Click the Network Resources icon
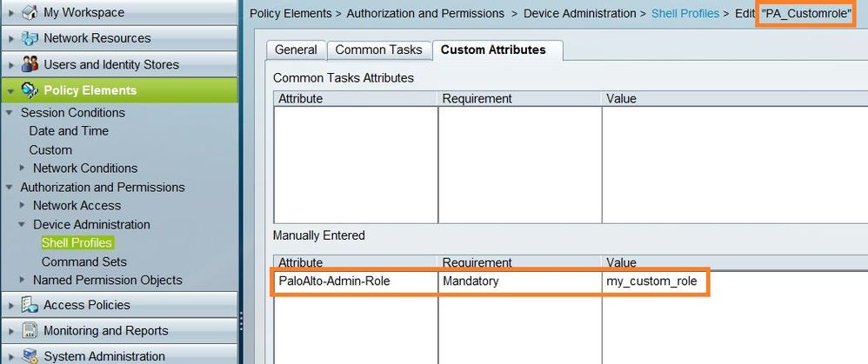Image resolution: width=868 pixels, height=364 pixels. click(x=30, y=38)
